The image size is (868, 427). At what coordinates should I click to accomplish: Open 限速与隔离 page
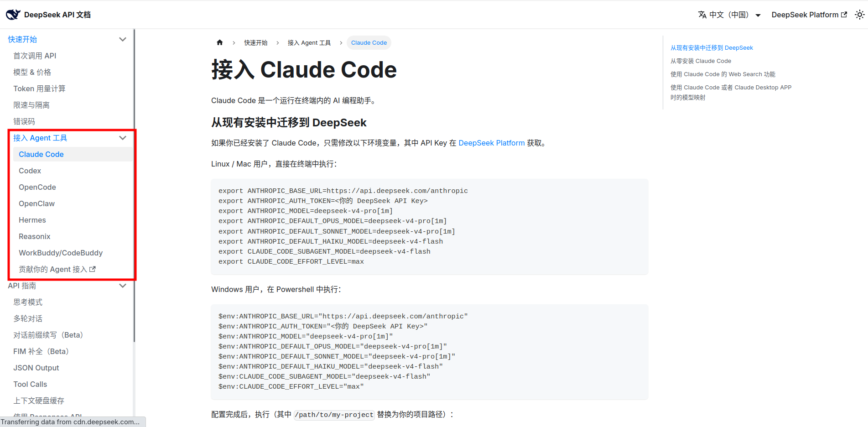(31, 105)
